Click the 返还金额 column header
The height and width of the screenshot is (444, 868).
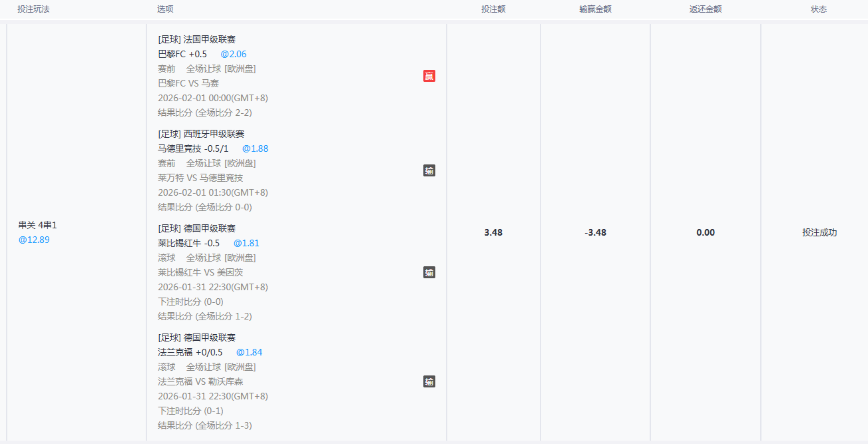tap(706, 9)
